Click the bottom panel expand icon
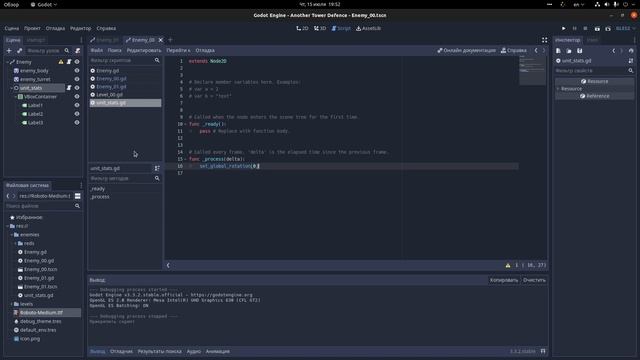The height and width of the screenshot is (360, 640). coord(543,351)
